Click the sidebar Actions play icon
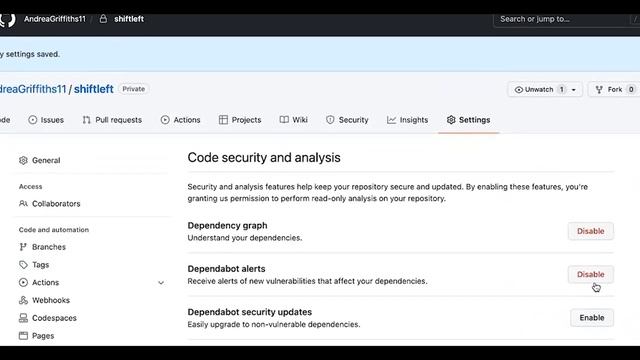 pyautogui.click(x=23, y=282)
